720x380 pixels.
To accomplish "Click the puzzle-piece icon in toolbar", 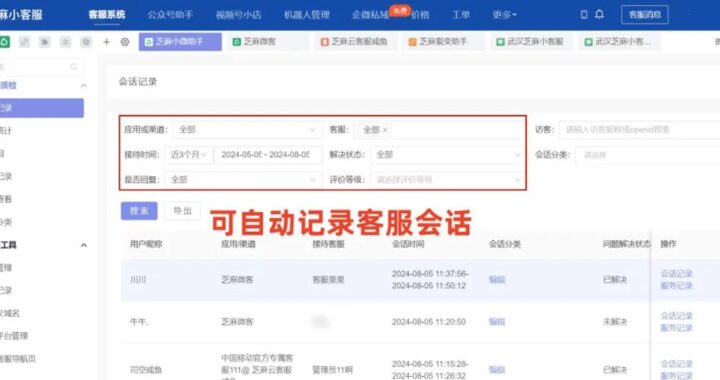I will coord(45,42).
